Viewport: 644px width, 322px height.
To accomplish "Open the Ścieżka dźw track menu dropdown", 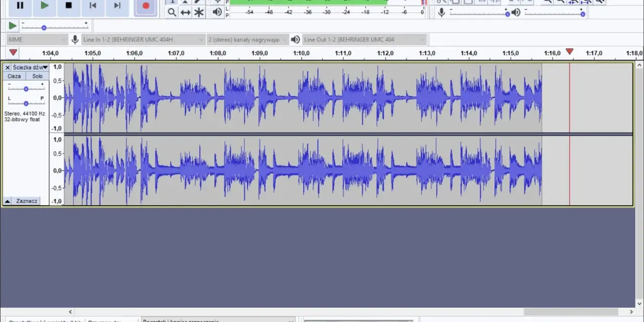I will tap(30, 67).
